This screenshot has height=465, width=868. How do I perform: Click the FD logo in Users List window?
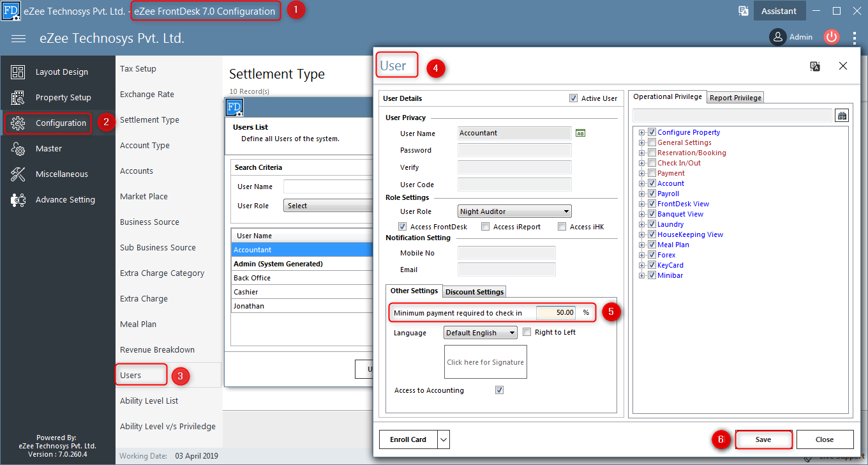[x=235, y=107]
